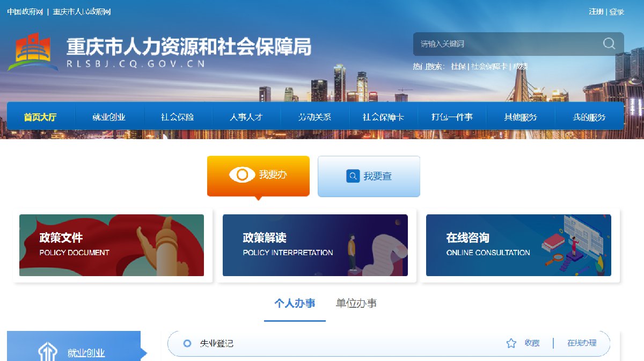Click the 就业创业 sidebar building icon
The width and height of the screenshot is (644, 361).
[47, 352]
